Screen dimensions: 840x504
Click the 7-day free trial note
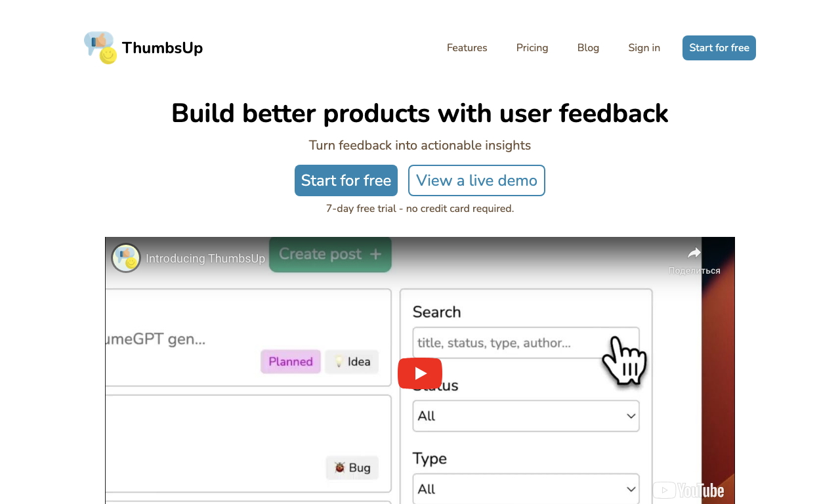[420, 209]
